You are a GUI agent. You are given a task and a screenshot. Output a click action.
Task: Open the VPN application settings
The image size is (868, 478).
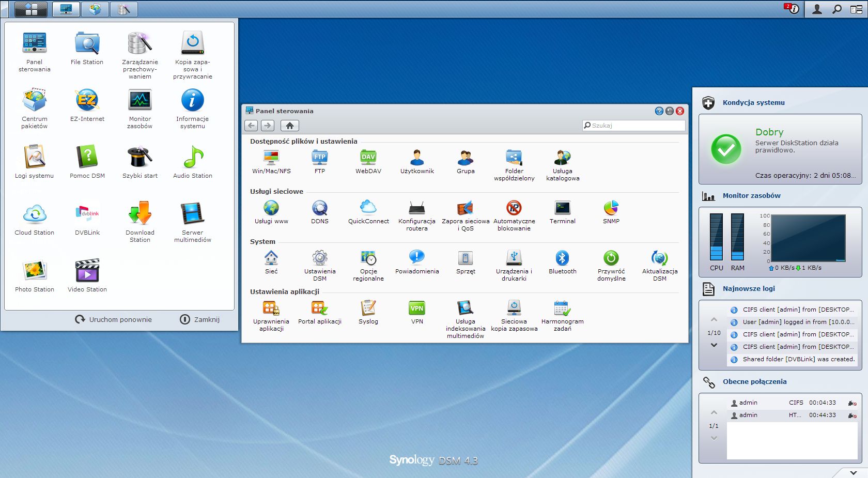416,309
